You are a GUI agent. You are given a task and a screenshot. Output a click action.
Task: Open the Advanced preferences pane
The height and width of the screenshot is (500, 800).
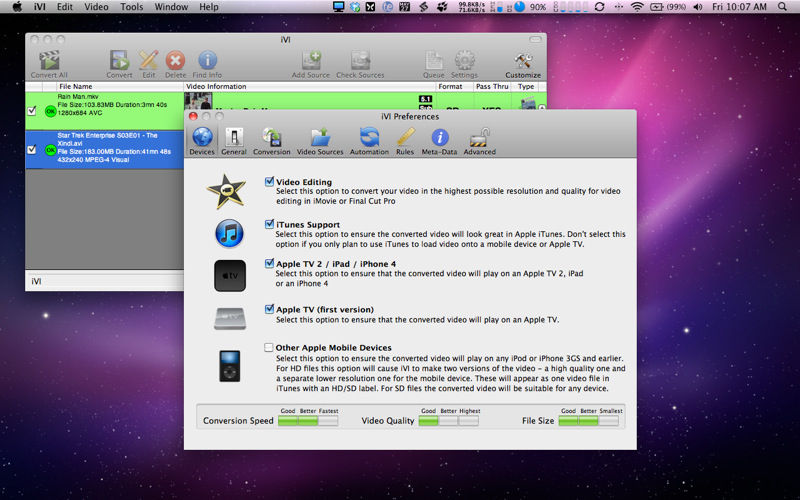(x=480, y=141)
